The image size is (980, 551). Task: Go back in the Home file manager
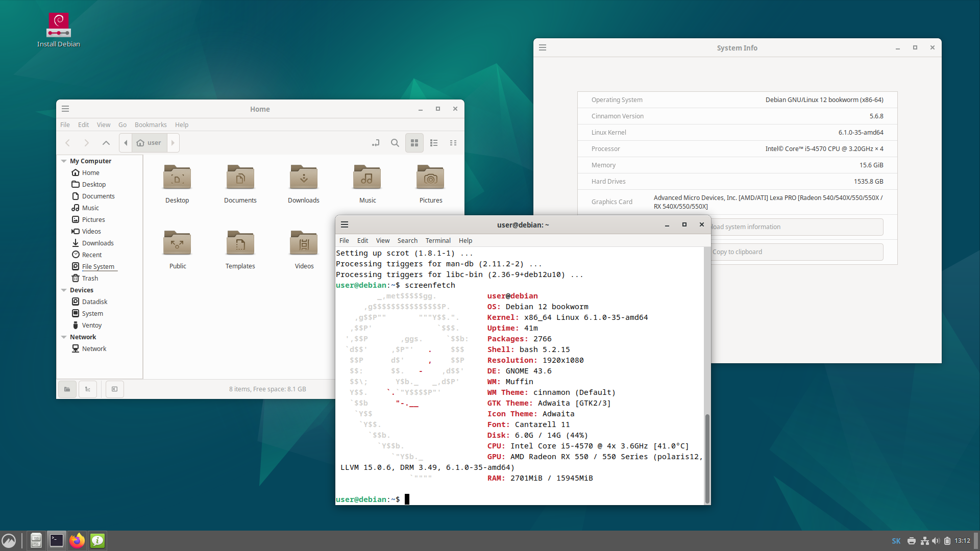tap(67, 143)
